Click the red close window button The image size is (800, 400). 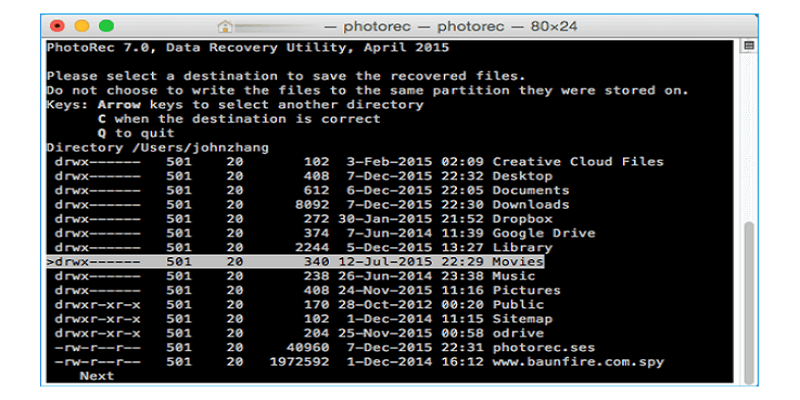[57, 26]
